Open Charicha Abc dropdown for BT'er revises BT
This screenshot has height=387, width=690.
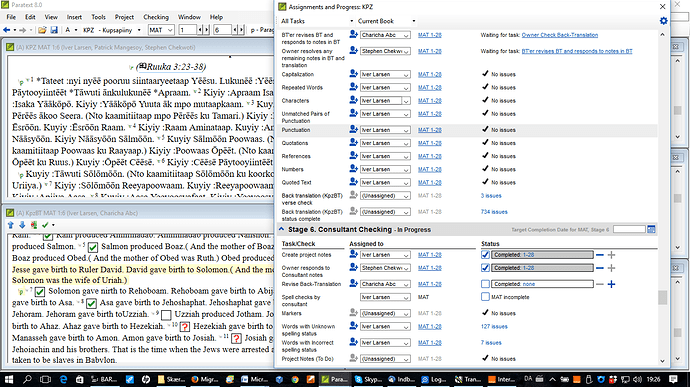click(x=385, y=35)
